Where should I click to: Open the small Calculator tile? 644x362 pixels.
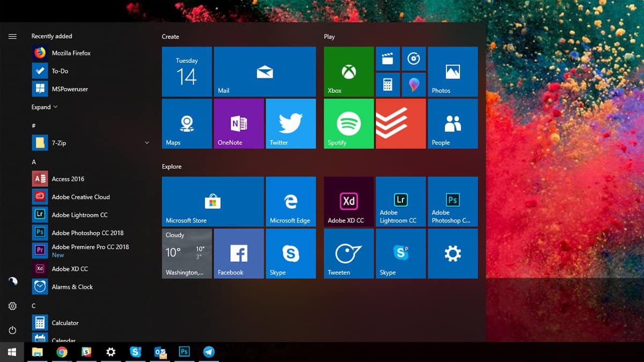coord(387,84)
